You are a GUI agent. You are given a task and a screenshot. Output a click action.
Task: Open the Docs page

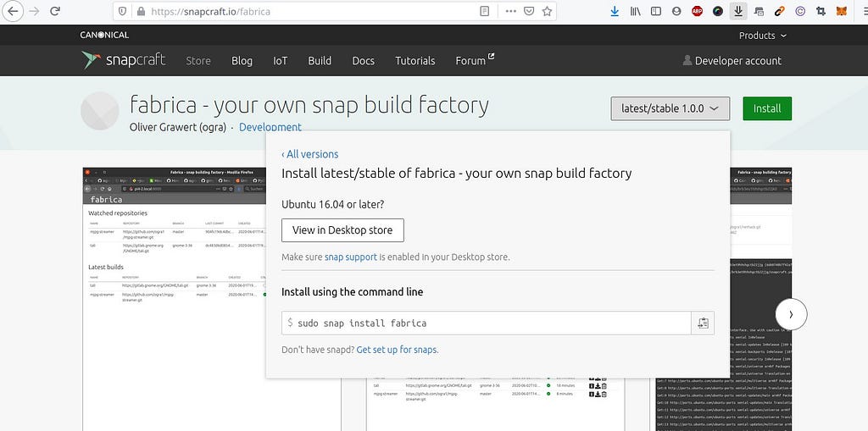(x=363, y=61)
